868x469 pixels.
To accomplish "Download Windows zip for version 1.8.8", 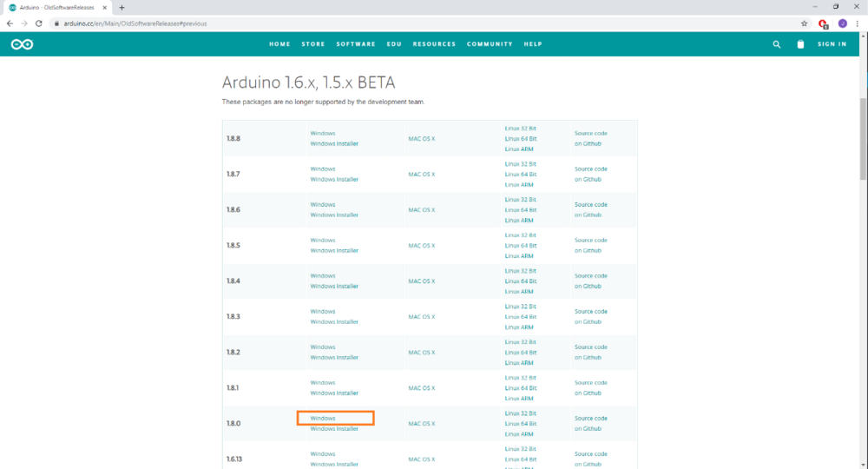I will click(323, 134).
